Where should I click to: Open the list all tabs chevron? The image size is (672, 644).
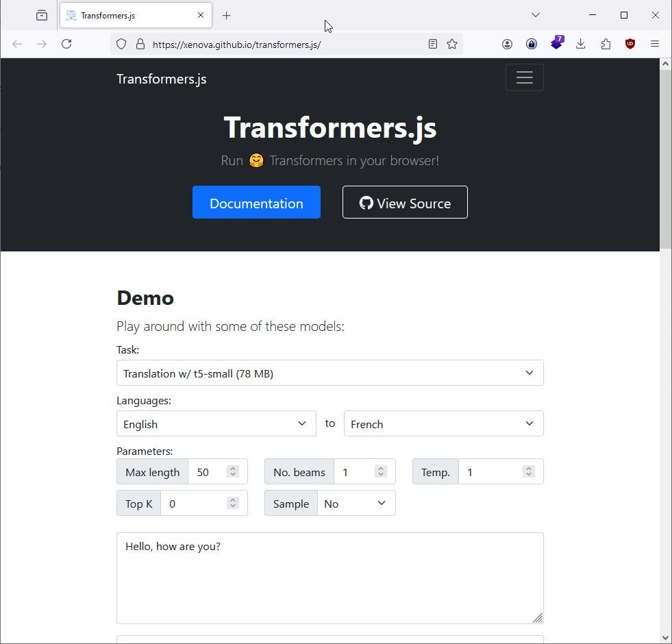(x=535, y=15)
